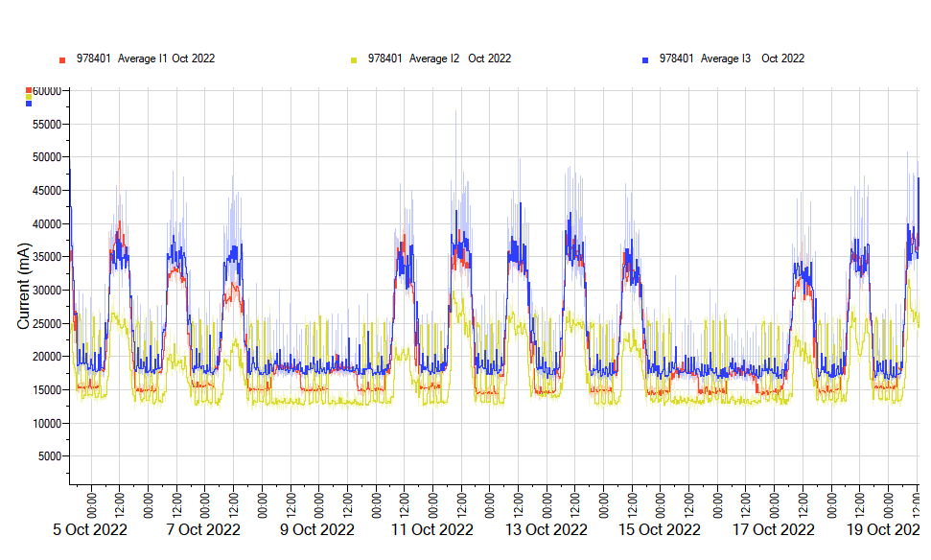Click the yellow I2 legend swatch

pyautogui.click(x=354, y=60)
